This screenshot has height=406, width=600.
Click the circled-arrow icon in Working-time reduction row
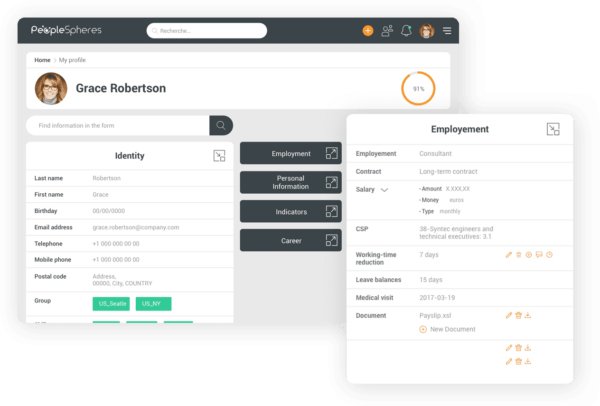pos(528,255)
